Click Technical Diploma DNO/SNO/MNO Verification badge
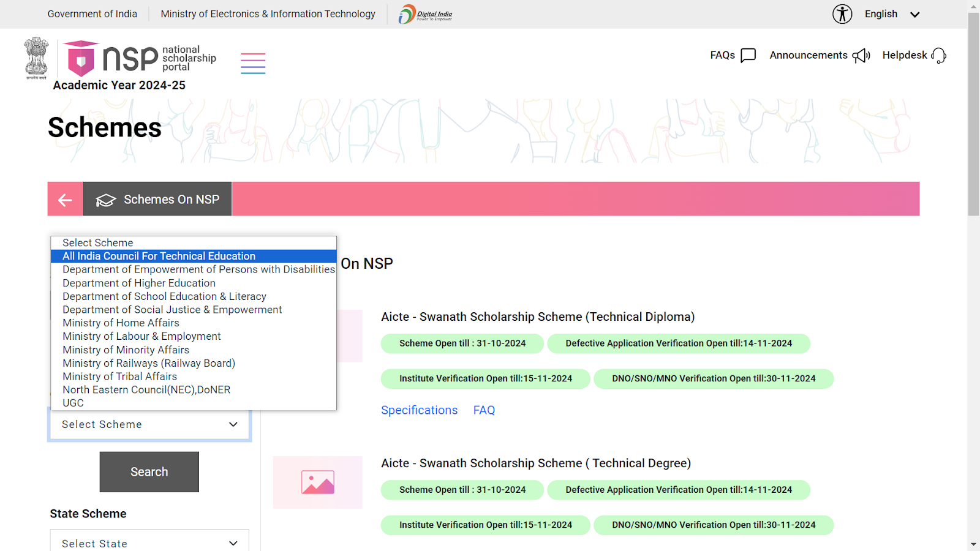Screen dimensions: 980x551 714,379
